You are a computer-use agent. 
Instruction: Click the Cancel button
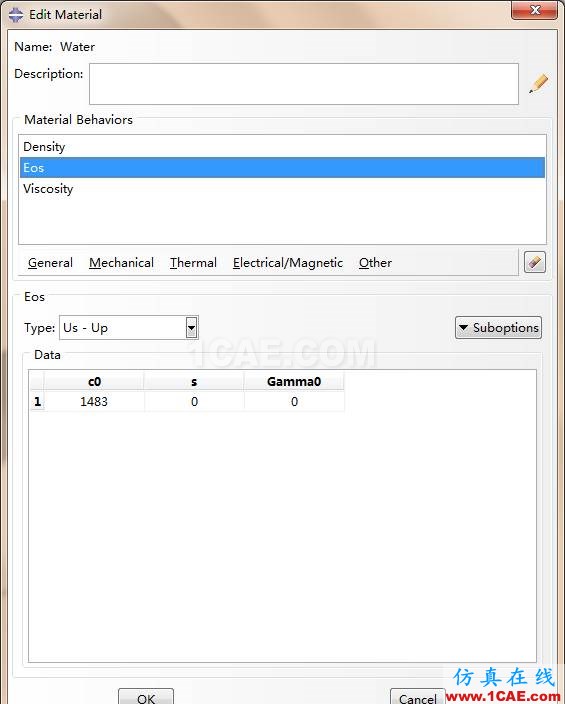[x=418, y=696]
